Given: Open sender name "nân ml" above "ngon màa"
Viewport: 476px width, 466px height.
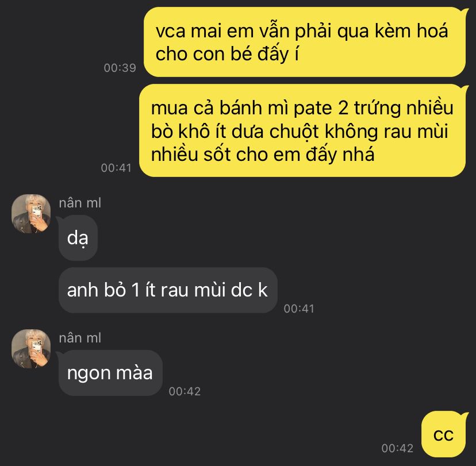Looking at the screenshot, I should pyautogui.click(x=80, y=338).
